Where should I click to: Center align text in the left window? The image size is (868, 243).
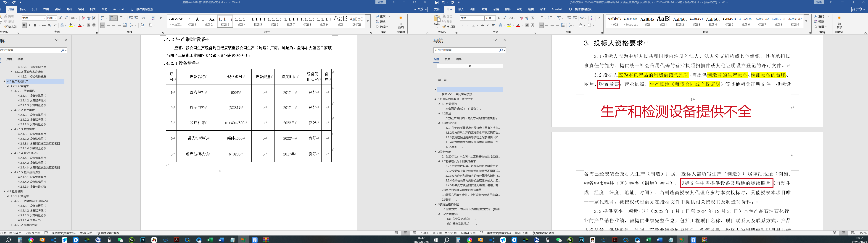108,25
